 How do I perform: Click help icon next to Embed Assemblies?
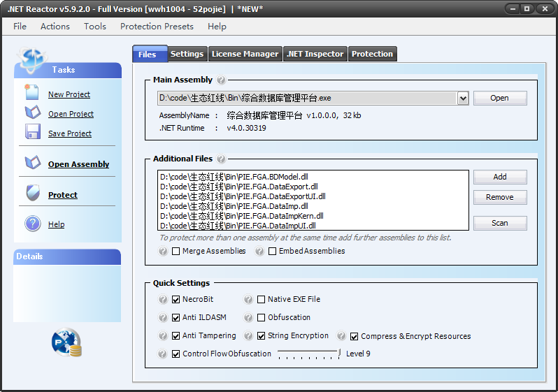pyautogui.click(x=259, y=251)
